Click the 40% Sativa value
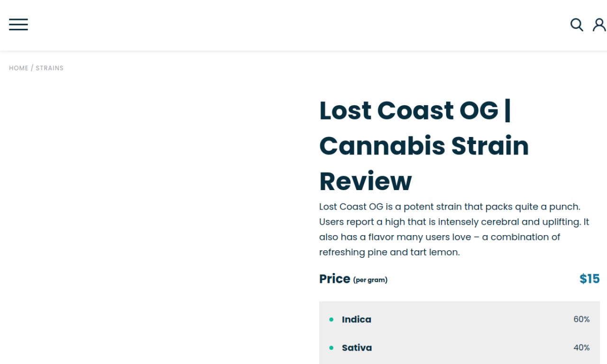This screenshot has width=607, height=364. tap(581, 348)
